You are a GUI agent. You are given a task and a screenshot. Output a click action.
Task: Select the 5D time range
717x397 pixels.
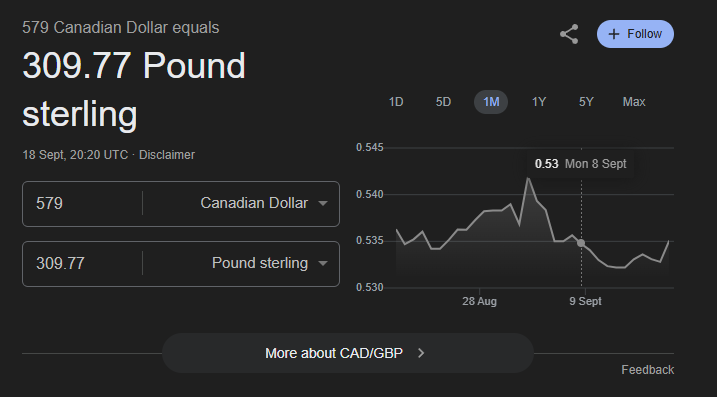[x=443, y=102]
